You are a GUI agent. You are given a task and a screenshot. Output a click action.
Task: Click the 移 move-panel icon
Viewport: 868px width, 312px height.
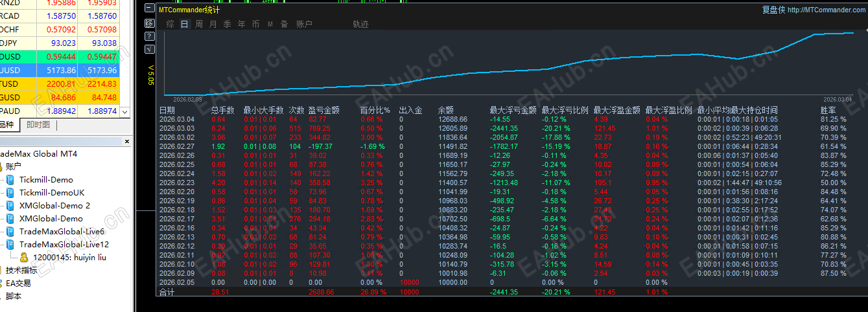(150, 23)
